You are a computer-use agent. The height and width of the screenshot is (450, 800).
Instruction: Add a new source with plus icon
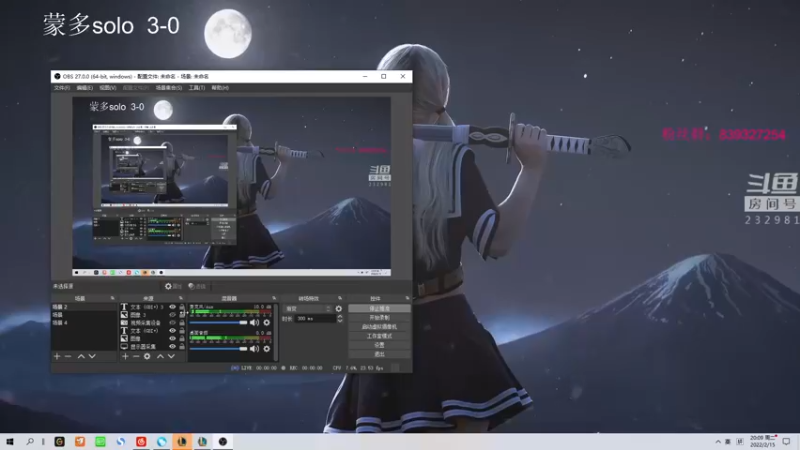(125, 356)
